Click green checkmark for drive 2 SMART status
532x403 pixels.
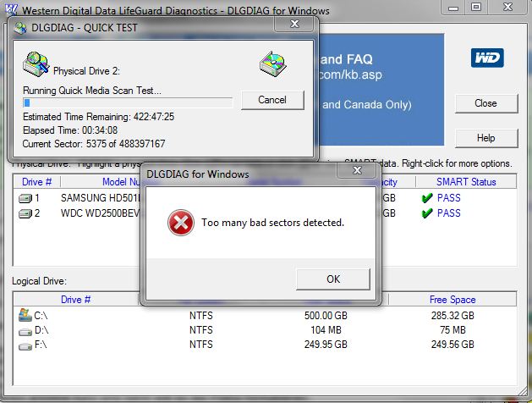coord(427,213)
